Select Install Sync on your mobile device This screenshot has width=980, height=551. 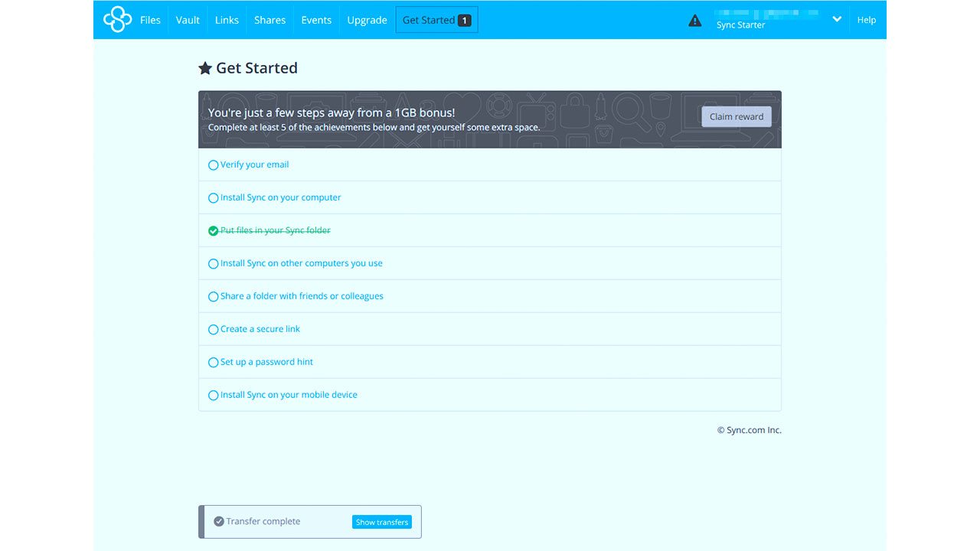click(x=289, y=395)
